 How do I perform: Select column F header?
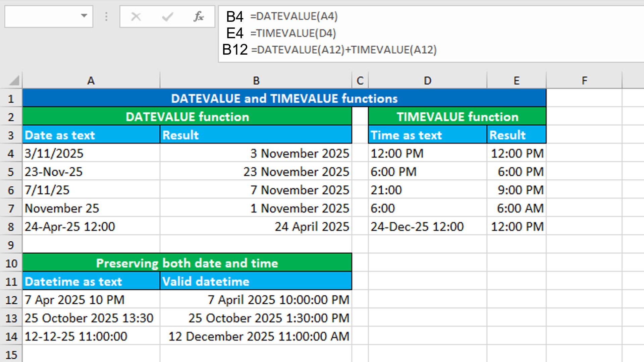(584, 80)
